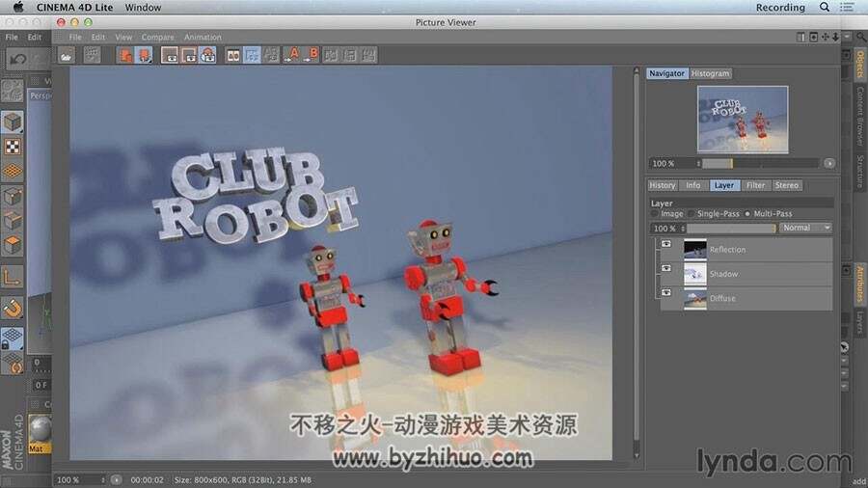Switch to the History tab
The image size is (868, 488).
(x=662, y=185)
